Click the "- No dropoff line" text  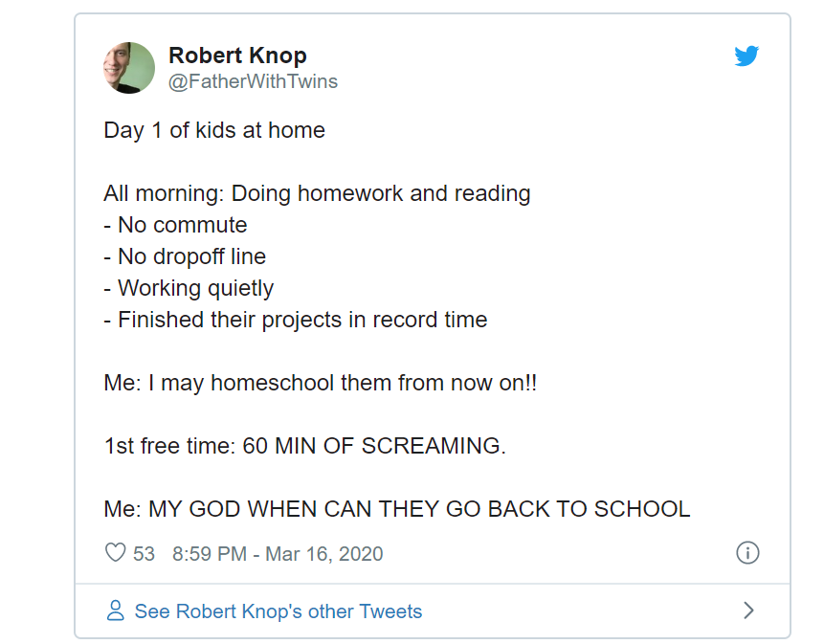[x=185, y=256]
